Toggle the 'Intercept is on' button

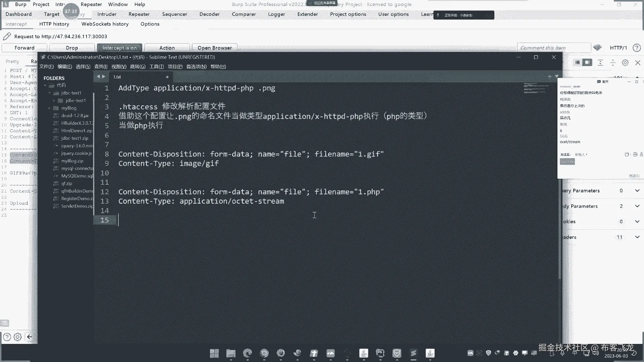(x=119, y=48)
